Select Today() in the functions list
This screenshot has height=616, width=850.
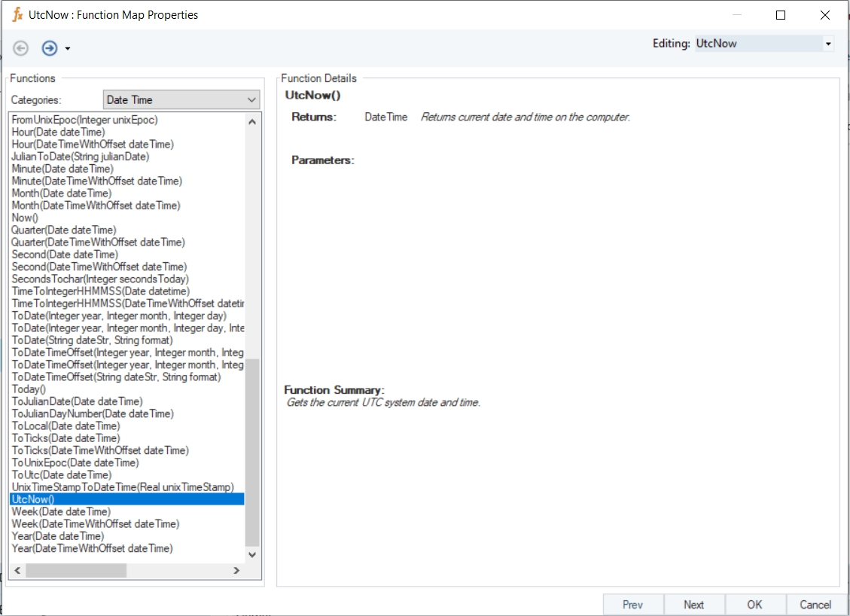click(x=29, y=389)
